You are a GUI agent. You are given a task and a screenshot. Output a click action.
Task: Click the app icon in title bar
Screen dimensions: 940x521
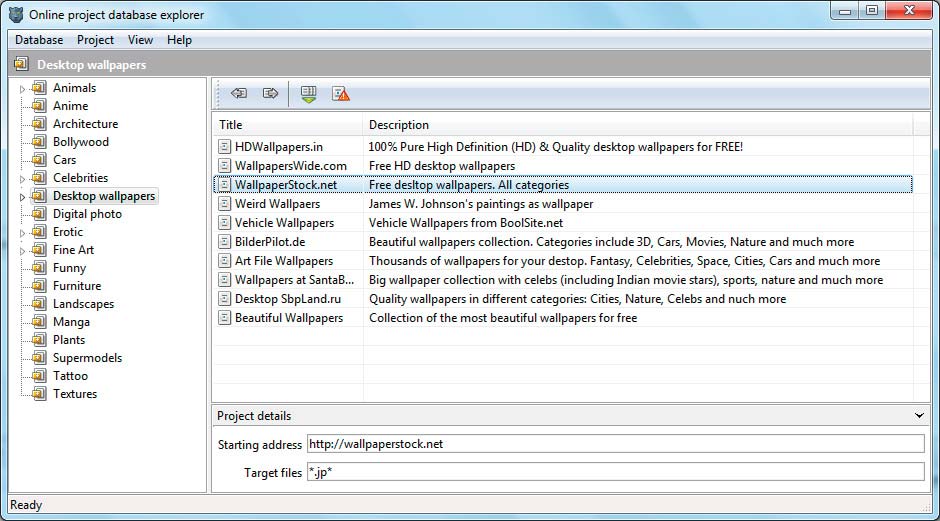point(16,14)
